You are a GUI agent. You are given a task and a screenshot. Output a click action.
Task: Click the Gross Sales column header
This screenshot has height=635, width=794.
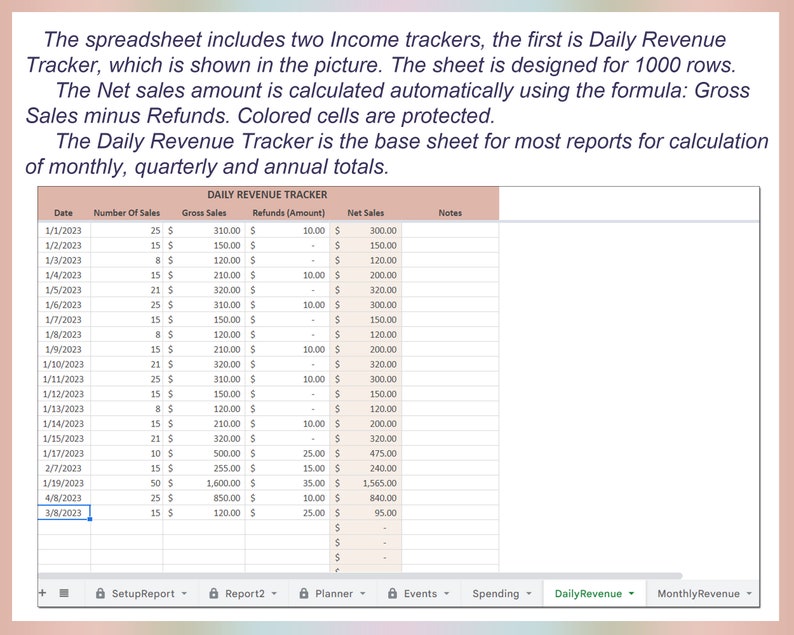point(204,213)
